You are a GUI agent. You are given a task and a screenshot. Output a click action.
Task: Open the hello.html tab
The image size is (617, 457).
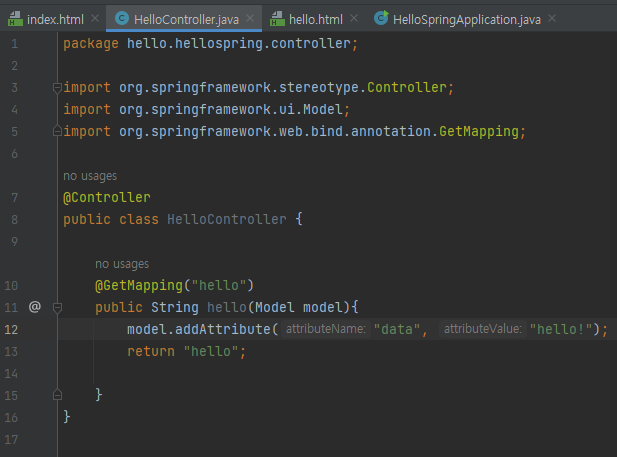316,19
